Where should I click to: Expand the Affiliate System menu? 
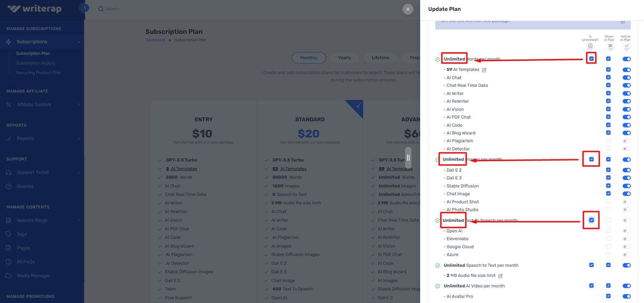[42, 105]
